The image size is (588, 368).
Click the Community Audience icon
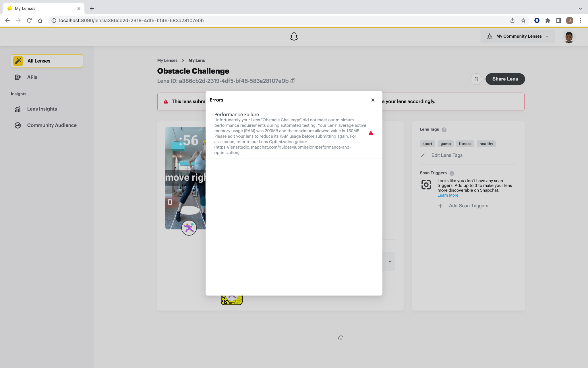(18, 125)
